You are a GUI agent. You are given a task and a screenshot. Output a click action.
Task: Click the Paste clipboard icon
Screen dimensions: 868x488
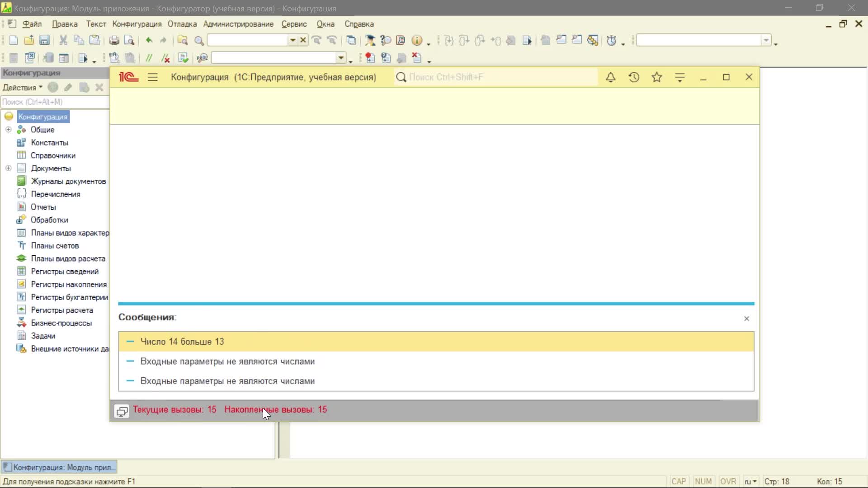94,41
